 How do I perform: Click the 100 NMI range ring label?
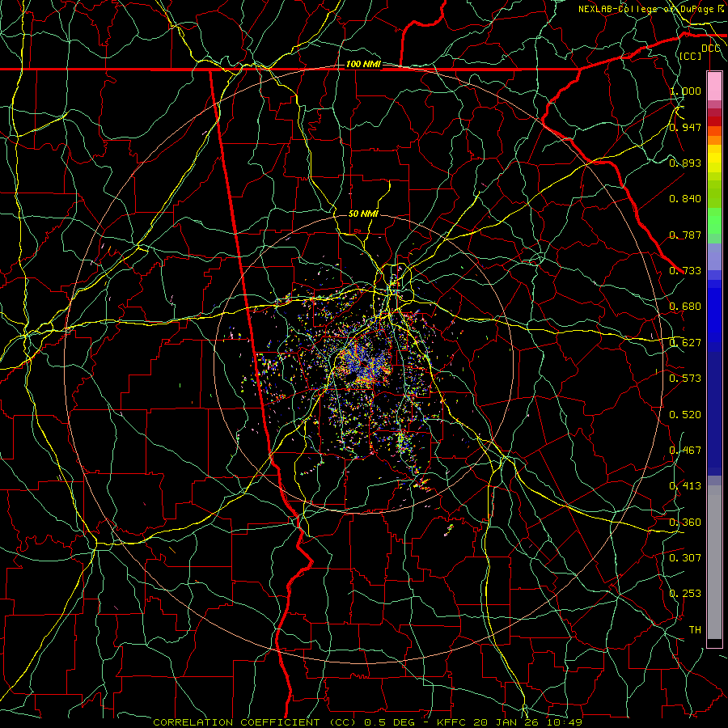(x=363, y=64)
